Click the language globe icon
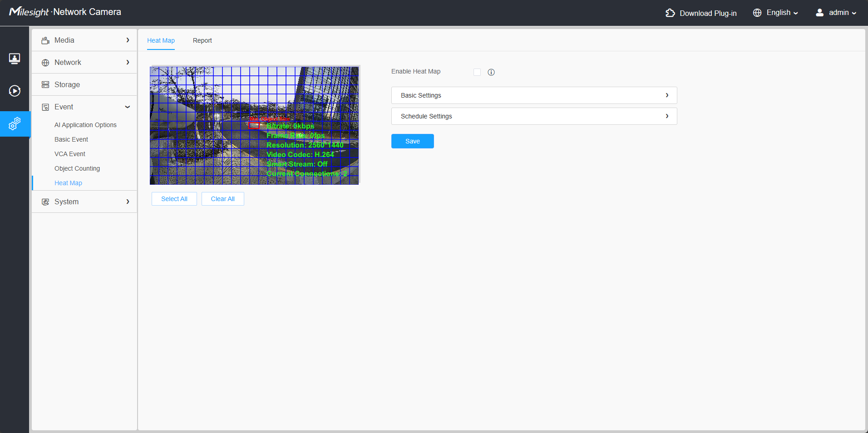Image resolution: width=868 pixels, height=433 pixels. point(757,13)
